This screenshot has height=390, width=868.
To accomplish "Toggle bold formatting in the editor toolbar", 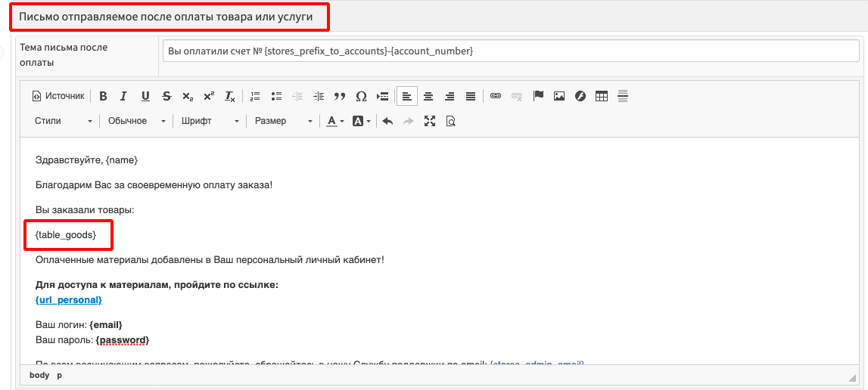I will (103, 96).
